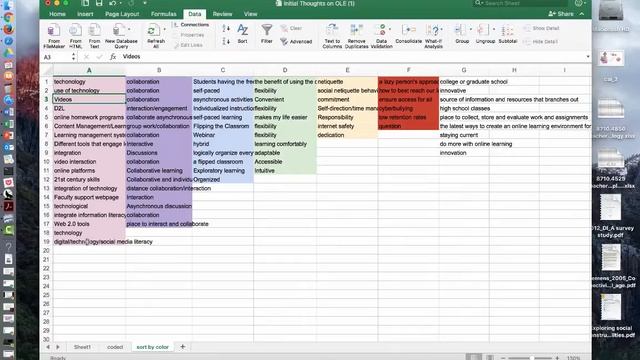Select column A header
Image resolution: width=640 pixels, height=360 pixels.
tap(89, 70)
